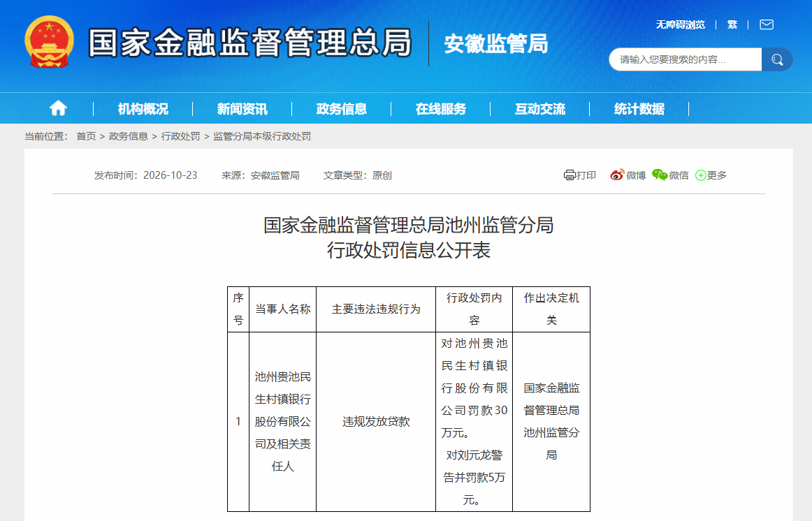Click the 当事人名称 column header
This screenshot has height=521, width=812.
(283, 309)
